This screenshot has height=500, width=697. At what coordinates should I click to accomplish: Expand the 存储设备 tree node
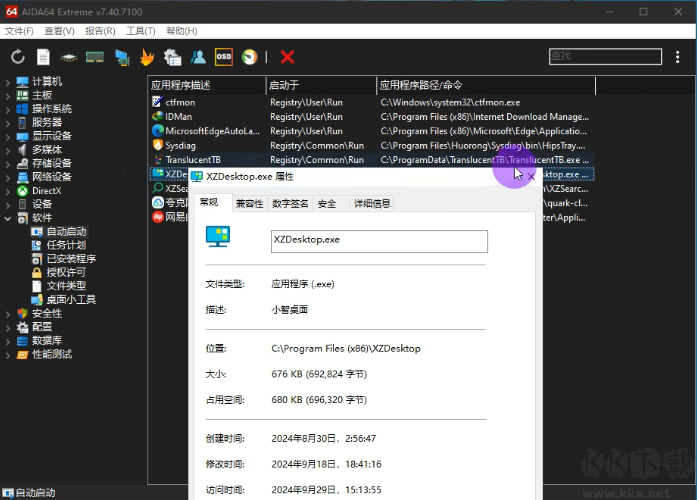[x=8, y=164]
